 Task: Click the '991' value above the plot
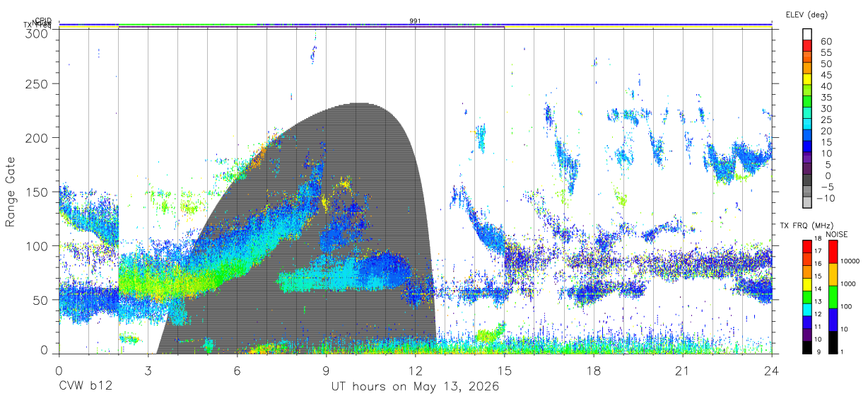415,21
